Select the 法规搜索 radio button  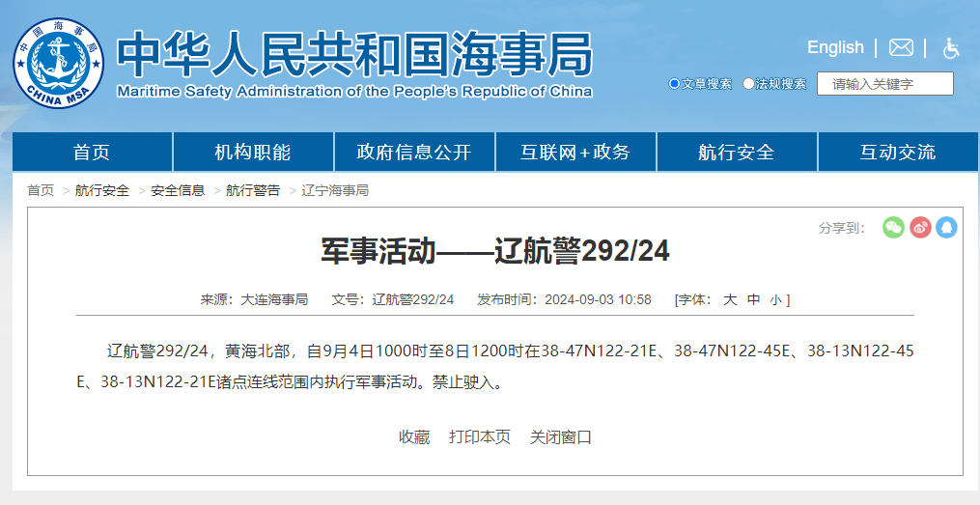(748, 84)
